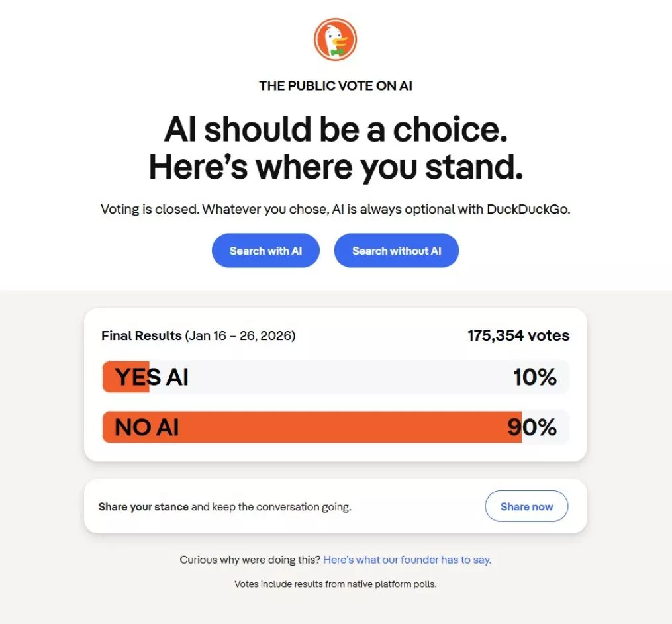The height and width of the screenshot is (624, 672).
Task: Open the founder statement link
Action: pos(407,560)
